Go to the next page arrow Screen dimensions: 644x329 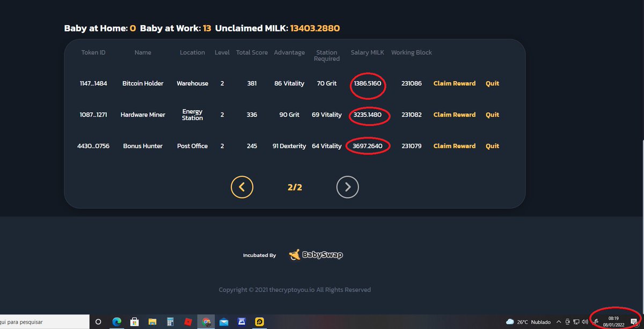348,187
